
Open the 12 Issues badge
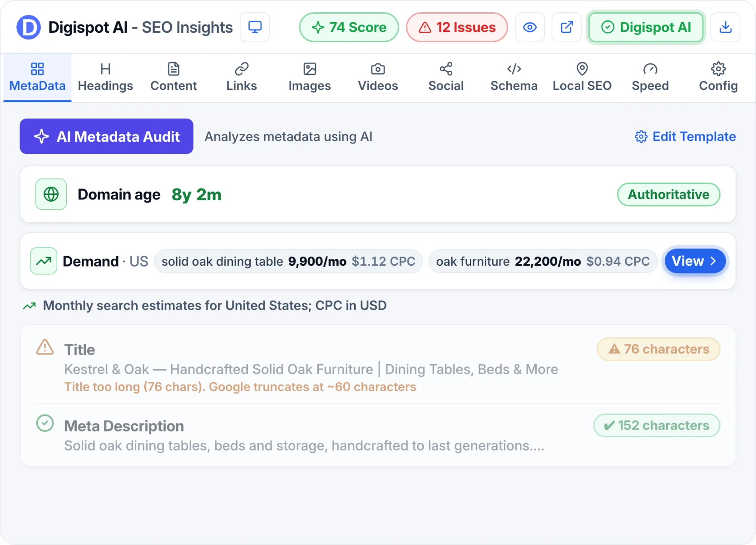point(457,27)
